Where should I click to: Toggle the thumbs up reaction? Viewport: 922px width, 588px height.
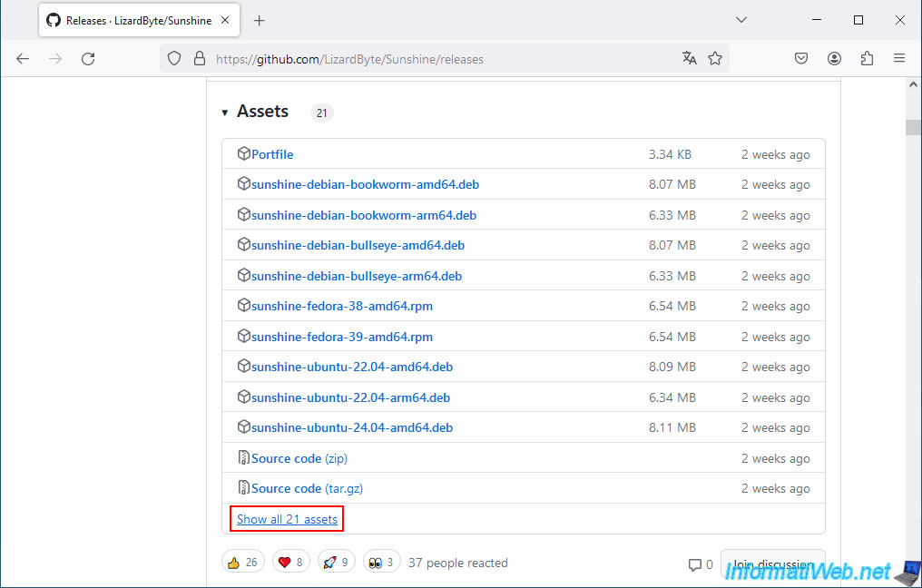[242, 563]
